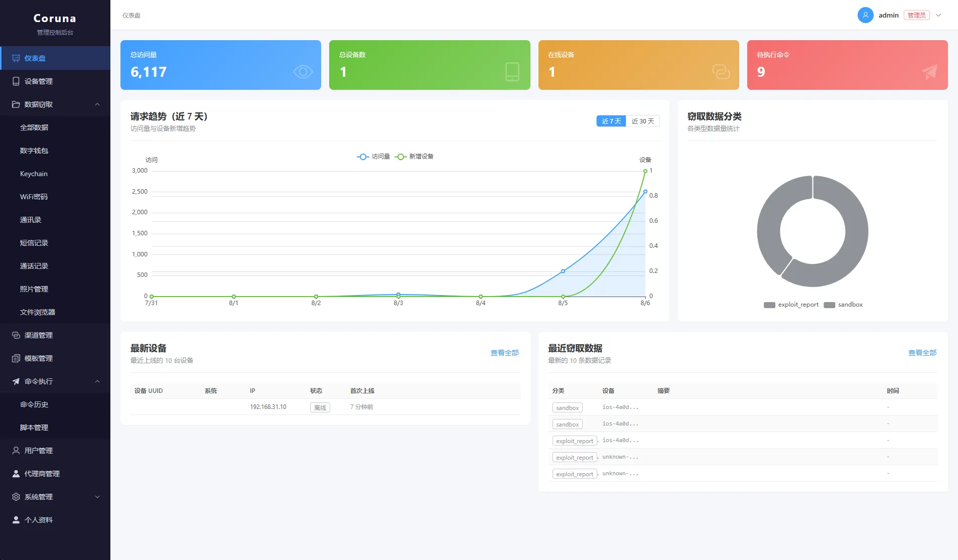Click the 系统管理 gear icon in sidebar

point(16,497)
